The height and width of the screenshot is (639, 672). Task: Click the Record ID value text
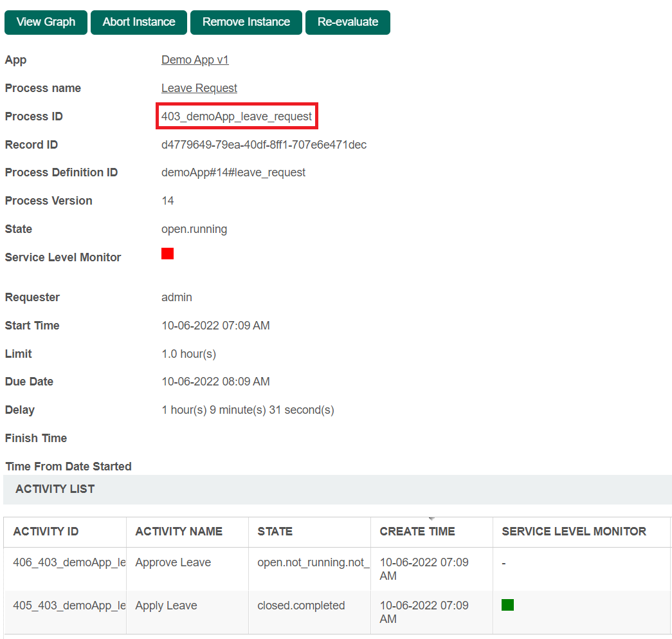click(x=264, y=145)
